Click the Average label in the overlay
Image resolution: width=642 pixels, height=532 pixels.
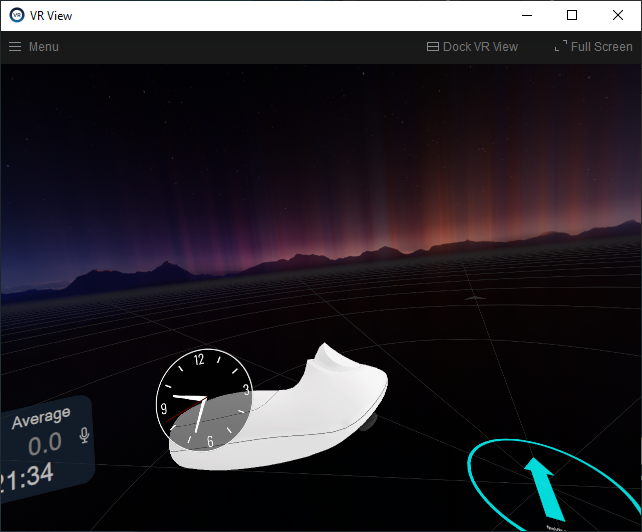(41, 418)
